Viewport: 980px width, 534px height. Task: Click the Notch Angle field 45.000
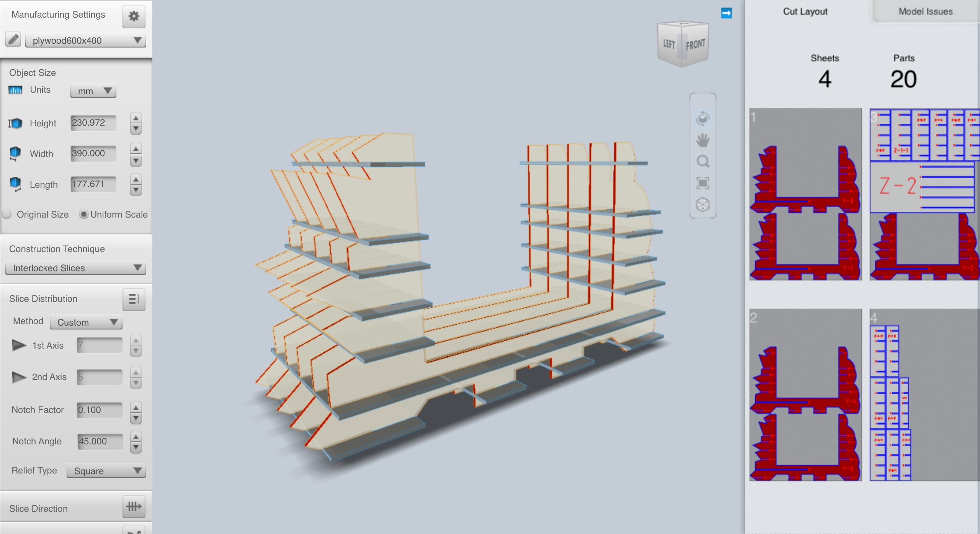[x=100, y=441]
